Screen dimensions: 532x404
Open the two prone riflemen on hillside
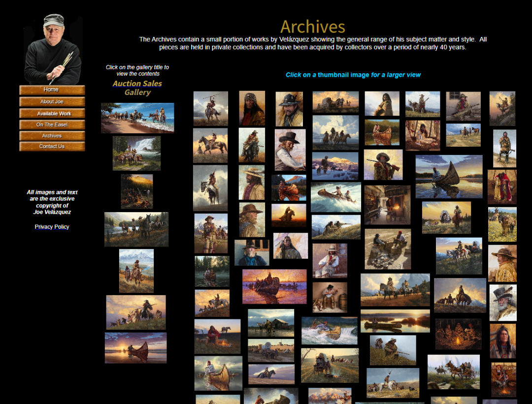click(336, 227)
